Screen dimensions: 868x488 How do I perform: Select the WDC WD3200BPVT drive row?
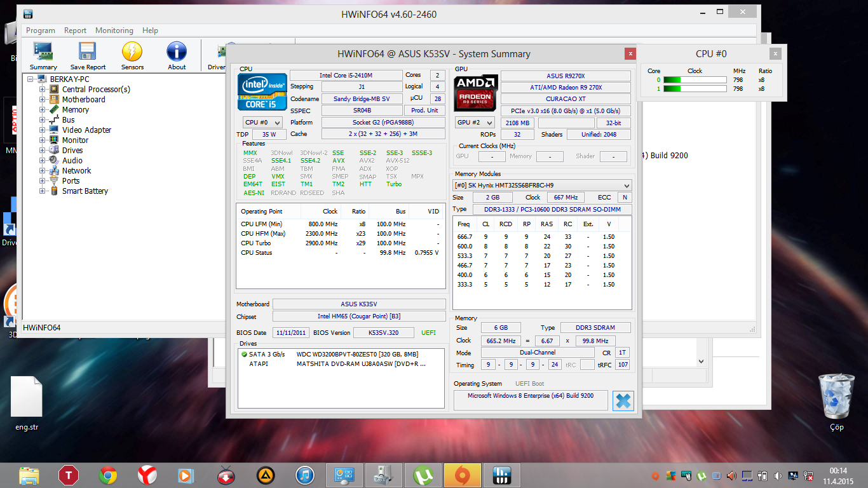coord(341,355)
